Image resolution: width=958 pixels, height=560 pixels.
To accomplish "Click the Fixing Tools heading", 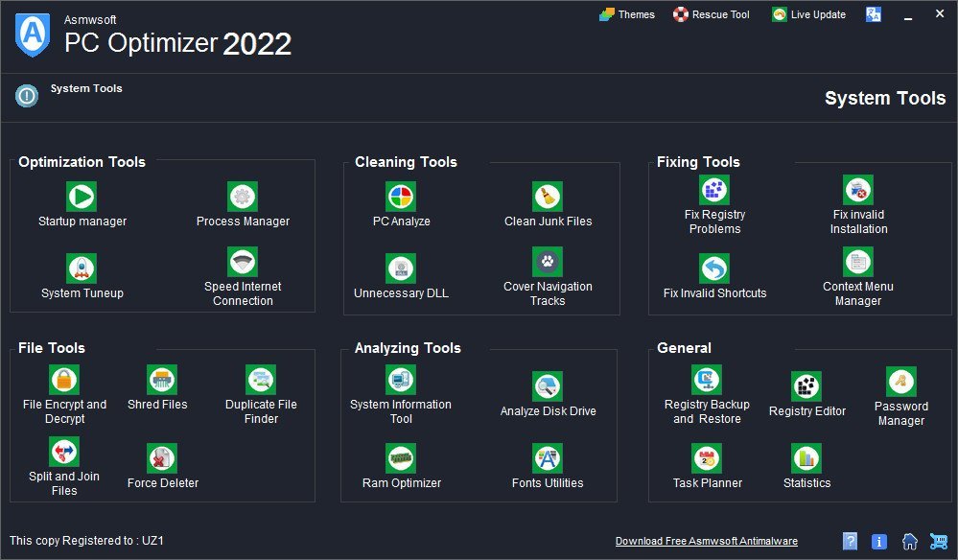I will point(698,162).
